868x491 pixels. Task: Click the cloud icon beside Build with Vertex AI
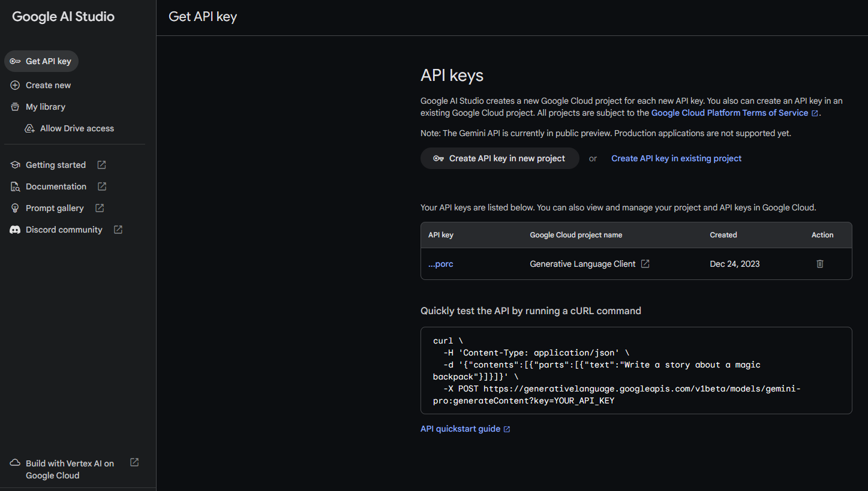pos(15,463)
